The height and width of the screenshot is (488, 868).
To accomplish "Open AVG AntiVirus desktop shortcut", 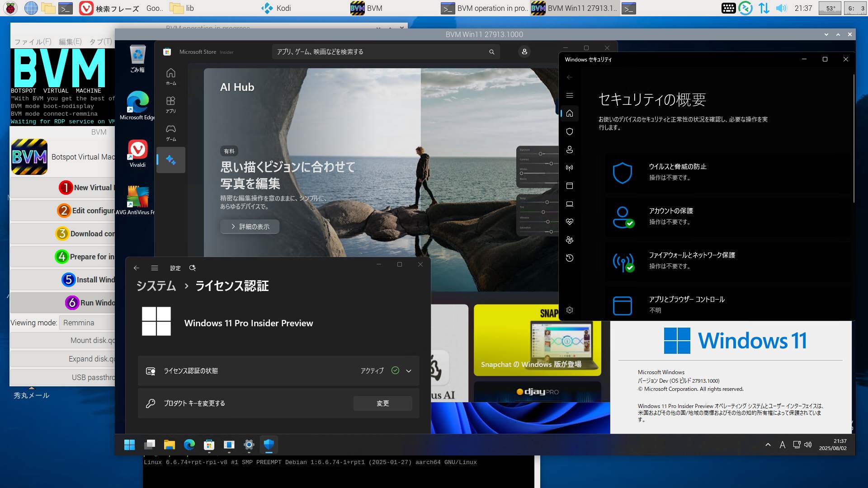I will (137, 200).
